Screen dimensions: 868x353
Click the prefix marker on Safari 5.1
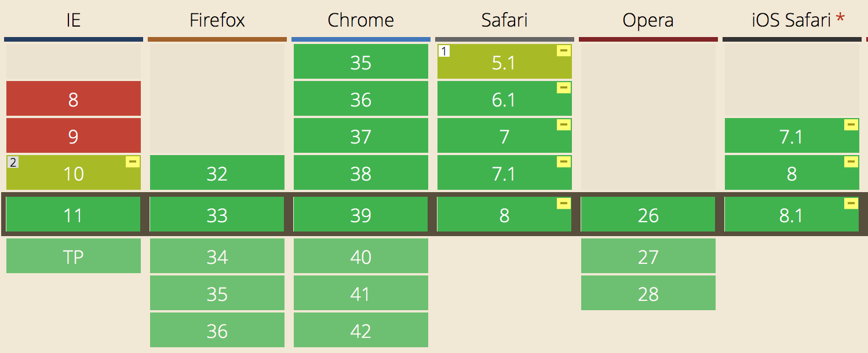pos(564,51)
